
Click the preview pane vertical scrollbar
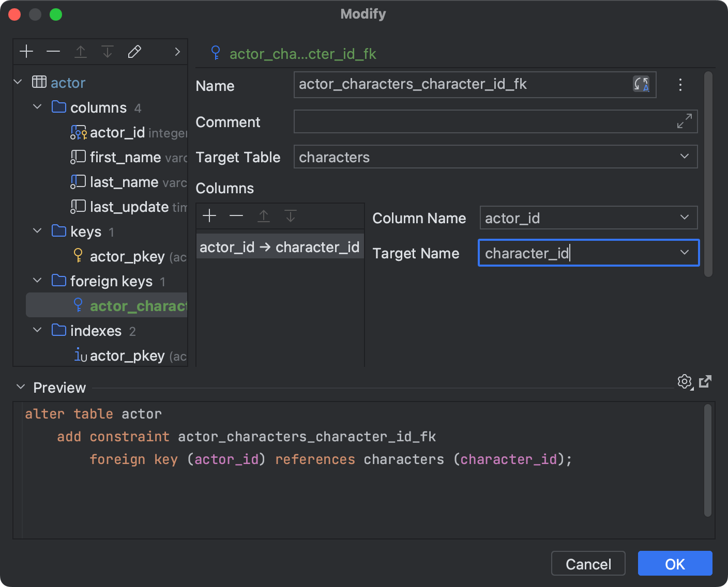click(x=708, y=460)
